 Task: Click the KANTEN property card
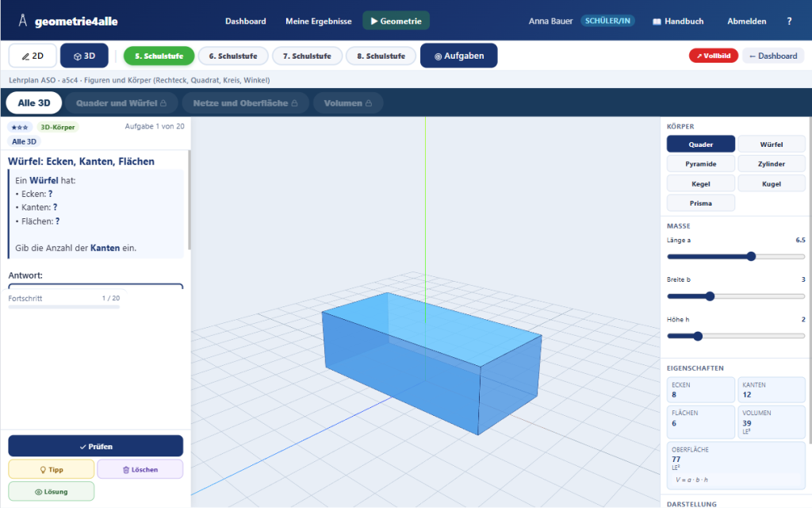coord(771,390)
